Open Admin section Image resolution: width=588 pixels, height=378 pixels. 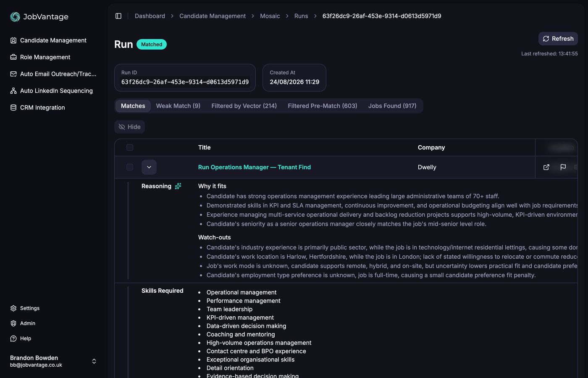[23, 323]
